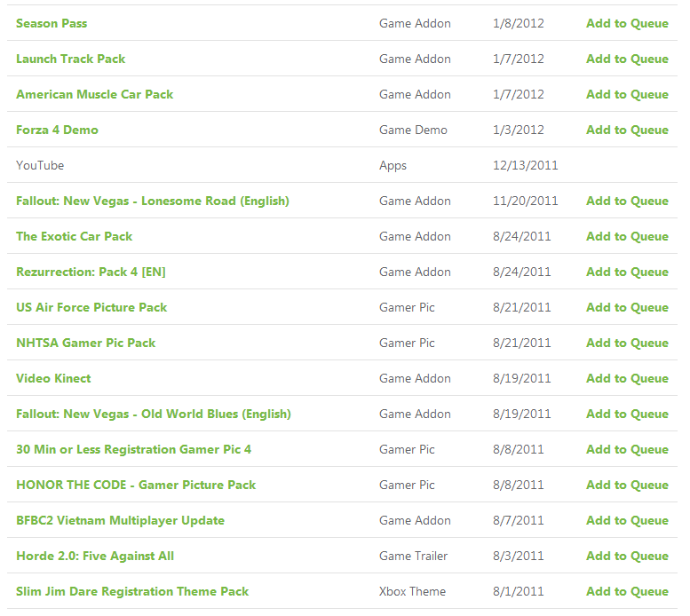Open American Muscle Car Pack
This screenshot has width=690, height=616.
click(x=95, y=95)
